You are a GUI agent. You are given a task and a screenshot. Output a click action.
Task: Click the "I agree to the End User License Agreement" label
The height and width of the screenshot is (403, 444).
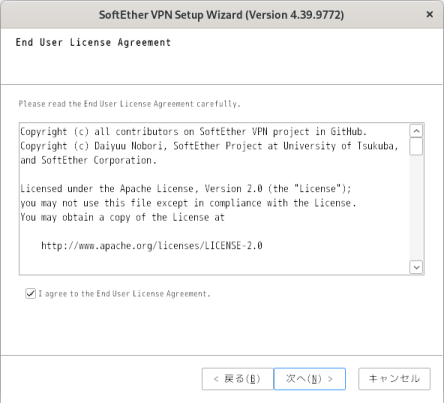[x=124, y=294]
